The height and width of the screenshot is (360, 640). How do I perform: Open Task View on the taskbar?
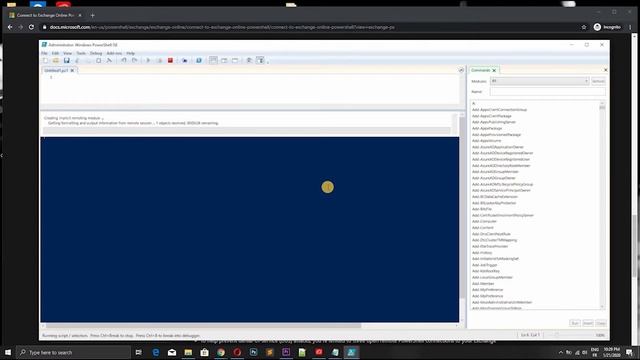pyautogui.click(x=138, y=352)
